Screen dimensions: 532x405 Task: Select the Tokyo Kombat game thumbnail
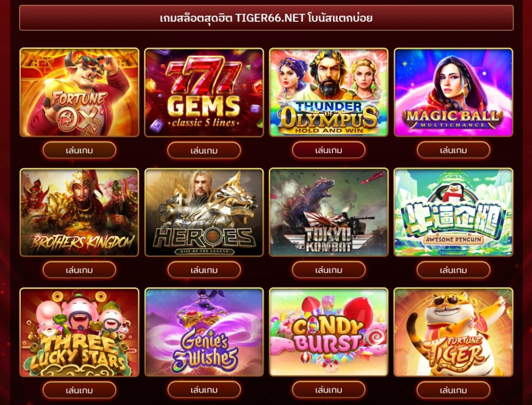(x=328, y=212)
